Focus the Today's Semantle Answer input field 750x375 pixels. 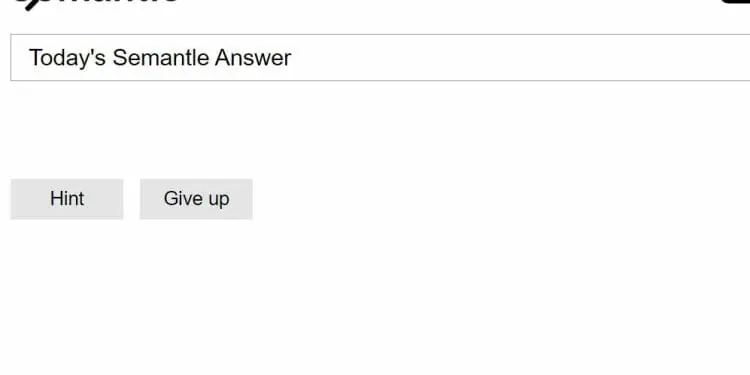380,57
